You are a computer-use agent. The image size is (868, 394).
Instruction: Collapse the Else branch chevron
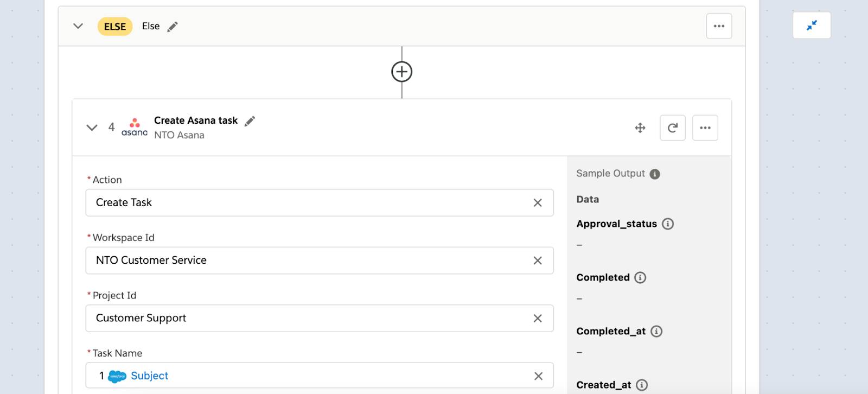point(78,26)
